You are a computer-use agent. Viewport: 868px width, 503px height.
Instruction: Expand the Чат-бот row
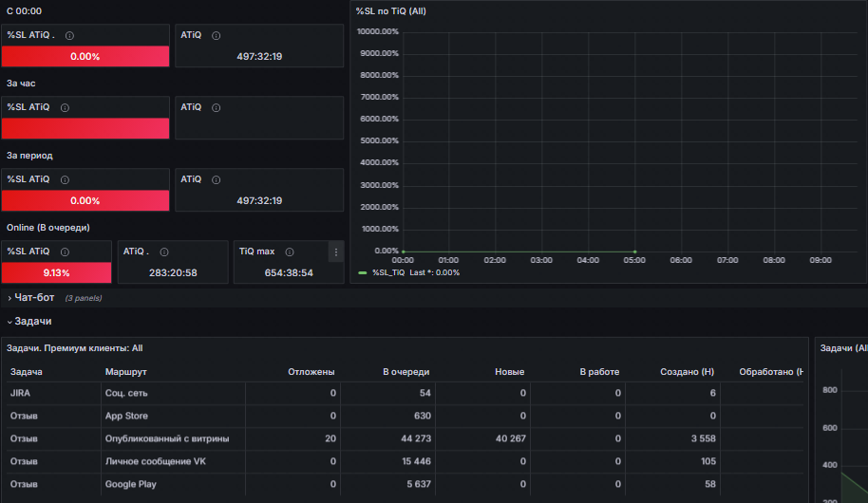33,298
